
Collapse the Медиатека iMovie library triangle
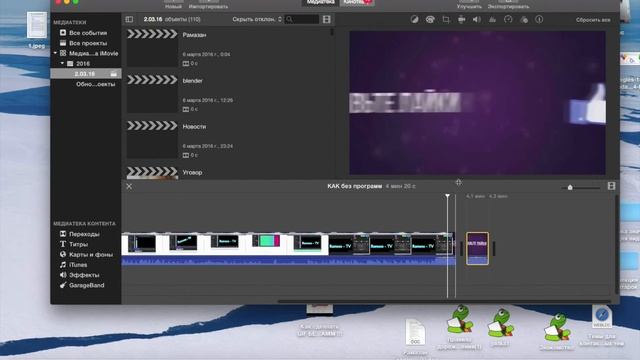tap(55, 53)
